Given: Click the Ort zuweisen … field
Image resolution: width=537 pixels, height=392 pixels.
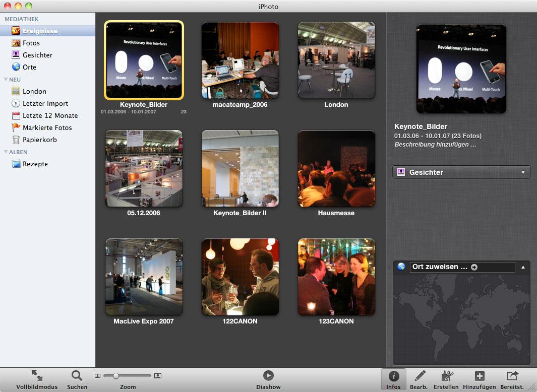Looking at the screenshot, I should [x=462, y=267].
